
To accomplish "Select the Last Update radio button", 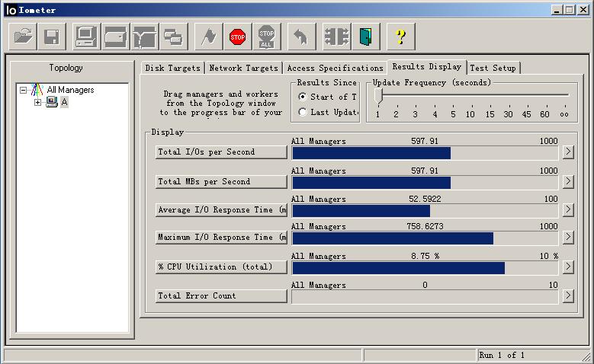I will click(x=303, y=112).
